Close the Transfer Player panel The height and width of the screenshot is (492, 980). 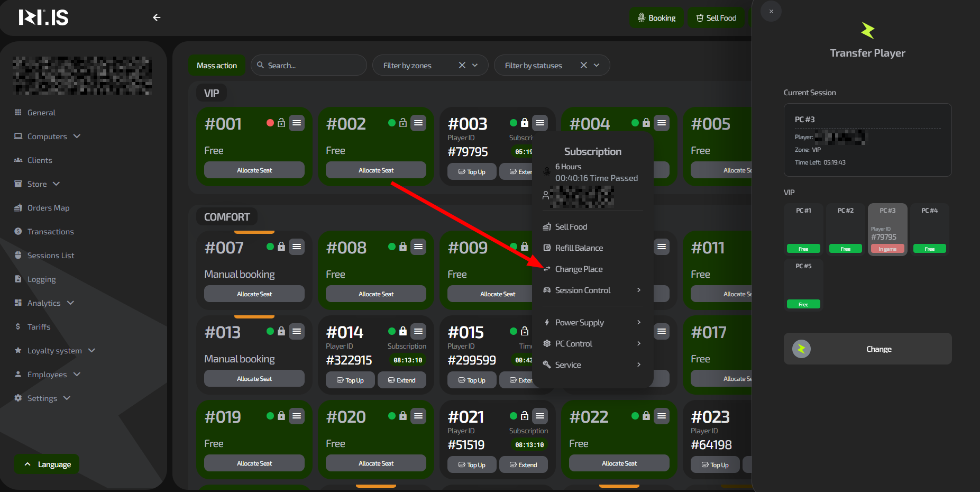click(771, 12)
